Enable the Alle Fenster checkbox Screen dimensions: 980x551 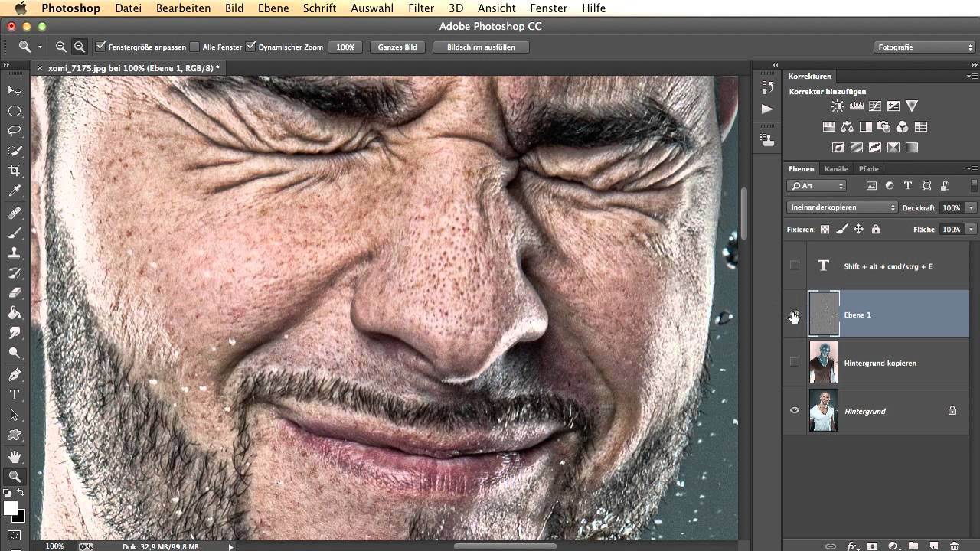194,47
